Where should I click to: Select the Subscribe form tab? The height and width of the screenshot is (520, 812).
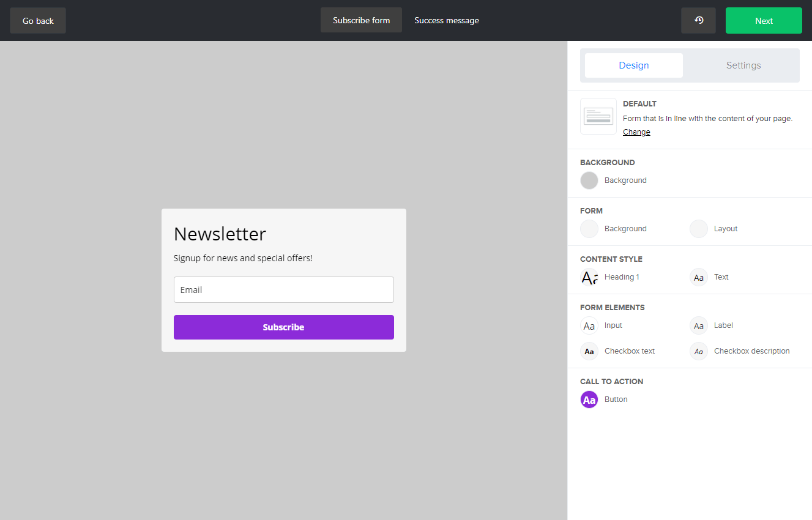pyautogui.click(x=361, y=20)
